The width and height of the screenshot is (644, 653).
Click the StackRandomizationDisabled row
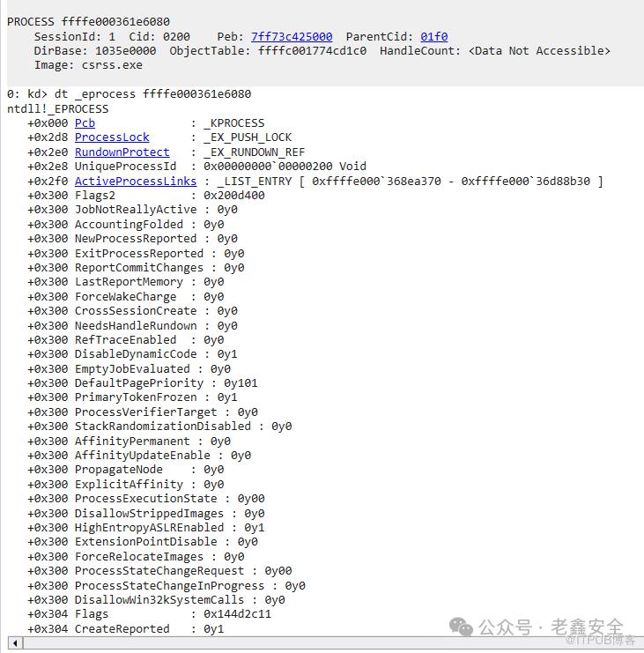point(159,427)
